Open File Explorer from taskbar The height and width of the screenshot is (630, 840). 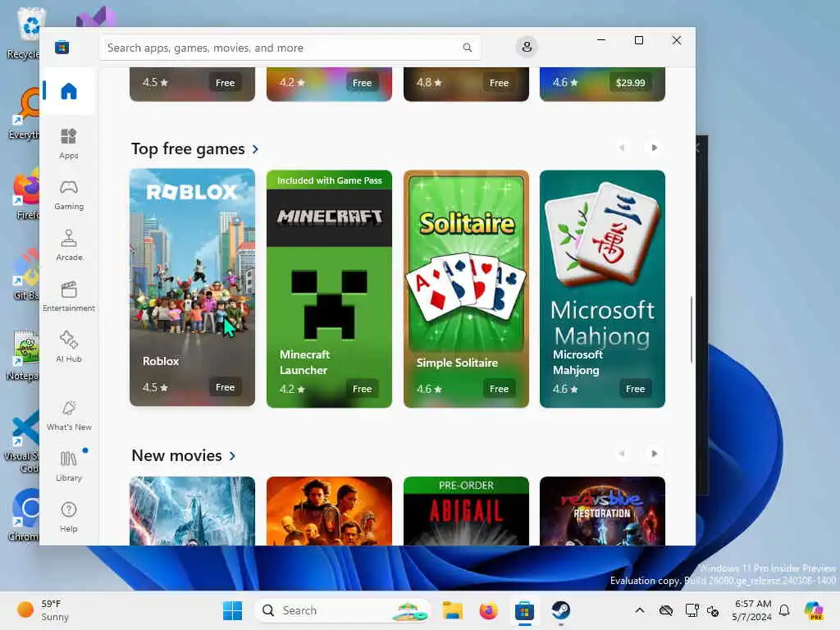click(452, 610)
